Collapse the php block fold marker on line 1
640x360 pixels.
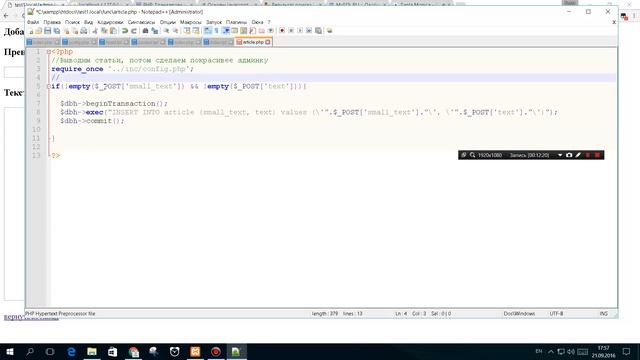coord(49,52)
